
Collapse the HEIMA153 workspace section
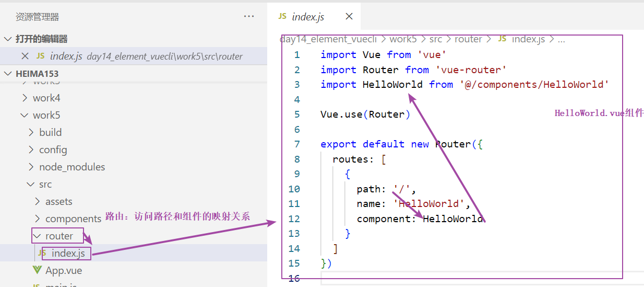[8, 74]
